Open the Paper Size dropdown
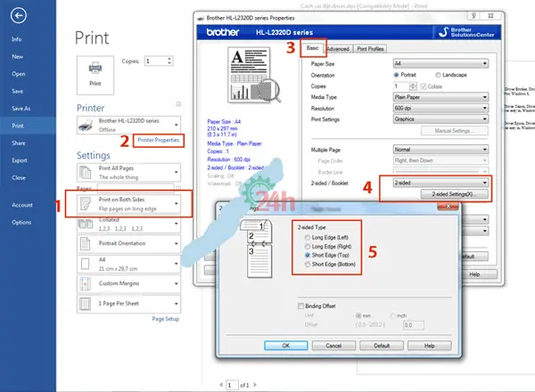 coord(440,63)
